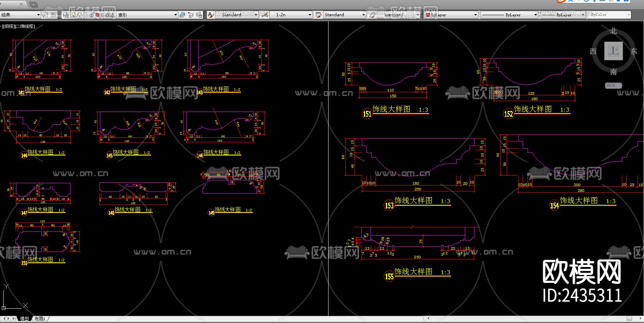644x323 pixels.
Task: Click the Layer Previous icon
Action: pyautogui.click(x=191, y=15)
